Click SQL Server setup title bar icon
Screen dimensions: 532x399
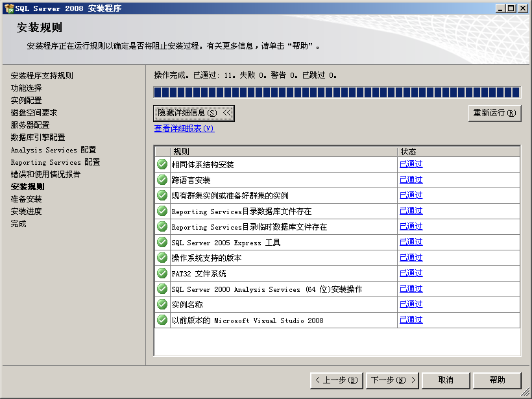coord(9,8)
